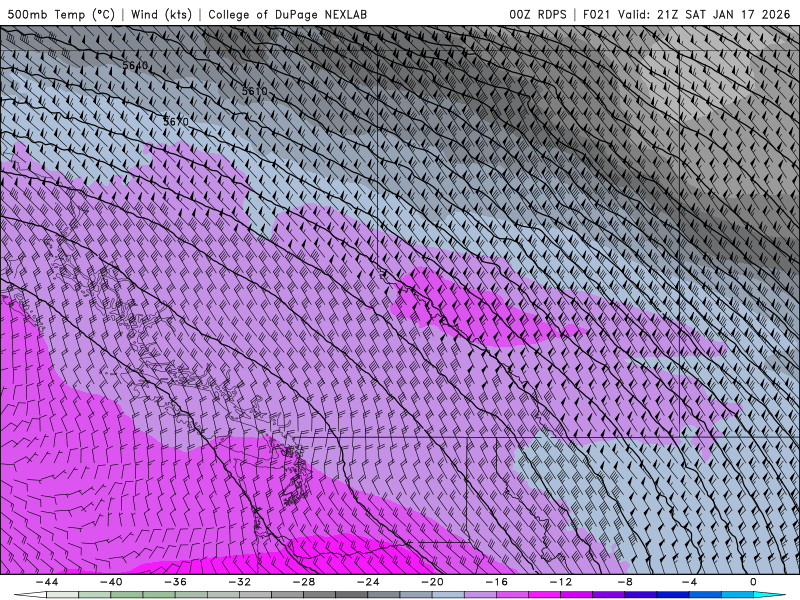This screenshot has height=600, width=800.
Task: Click the -32 color scale label
Action: [x=240, y=582]
